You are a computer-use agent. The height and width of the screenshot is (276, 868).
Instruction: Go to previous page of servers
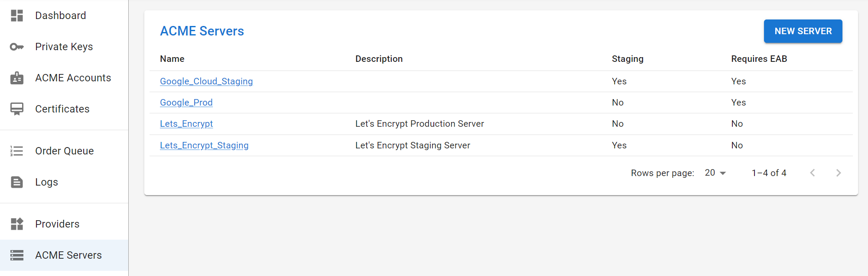click(813, 173)
